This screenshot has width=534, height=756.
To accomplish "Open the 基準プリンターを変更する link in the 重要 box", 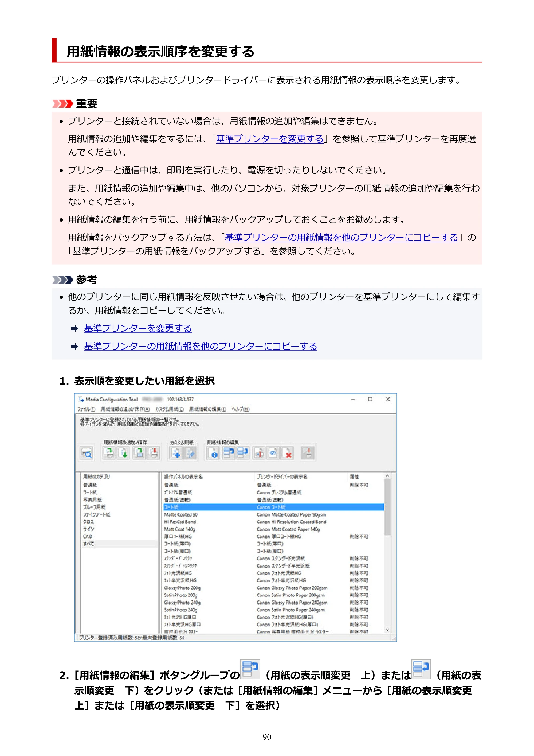I will [x=270, y=139].
